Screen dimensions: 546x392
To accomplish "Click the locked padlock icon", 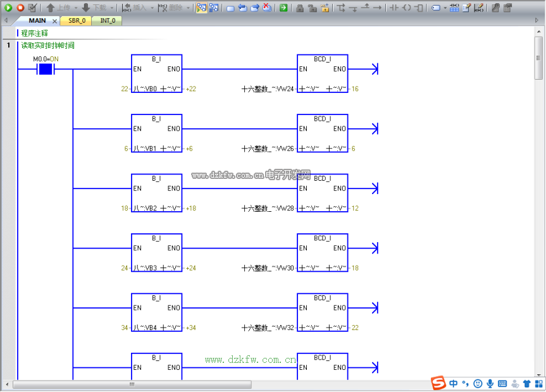I will (300, 8).
